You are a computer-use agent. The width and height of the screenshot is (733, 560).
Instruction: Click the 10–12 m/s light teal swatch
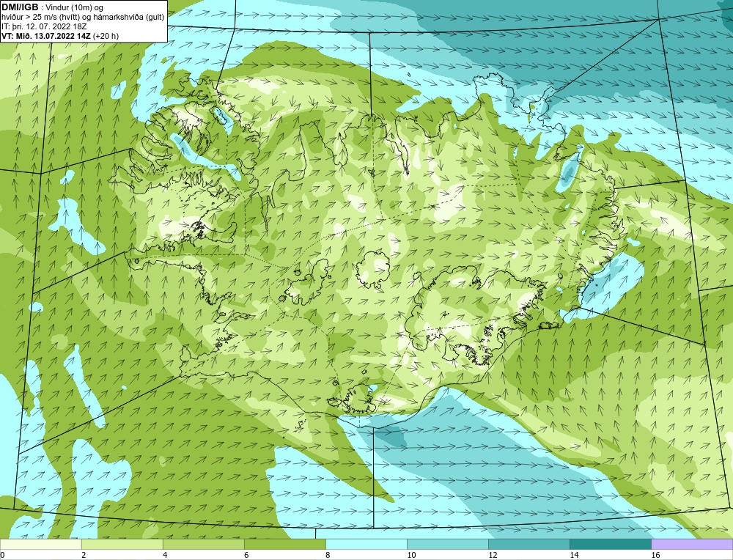(x=448, y=544)
